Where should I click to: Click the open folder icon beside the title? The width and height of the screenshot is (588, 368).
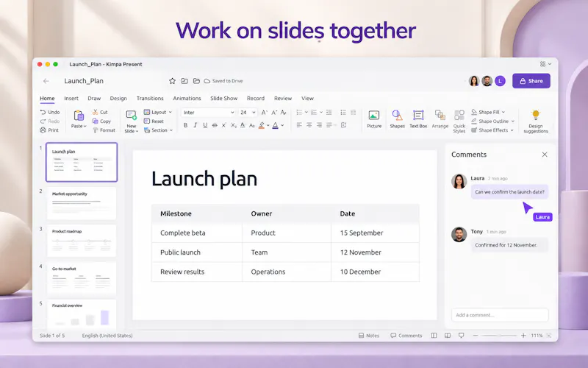pyautogui.click(x=196, y=81)
